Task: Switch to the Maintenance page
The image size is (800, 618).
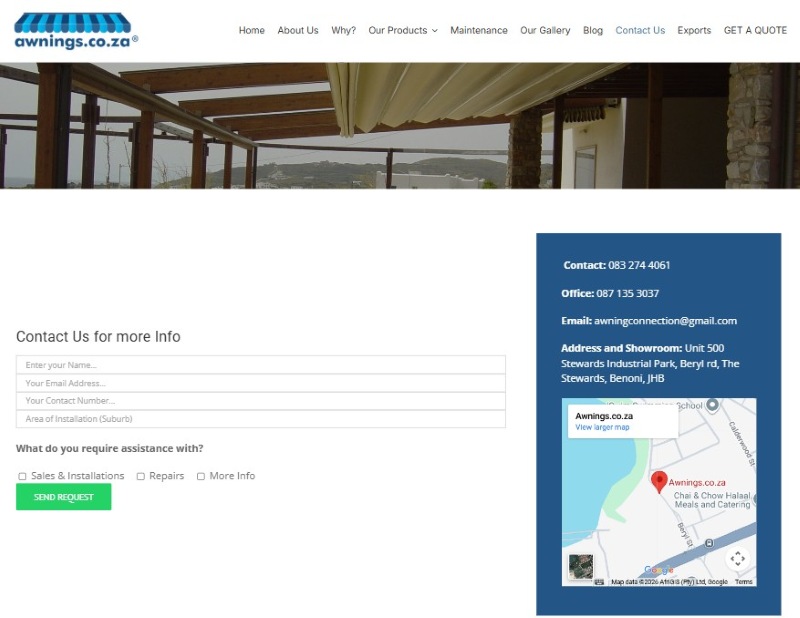Action: click(x=479, y=30)
